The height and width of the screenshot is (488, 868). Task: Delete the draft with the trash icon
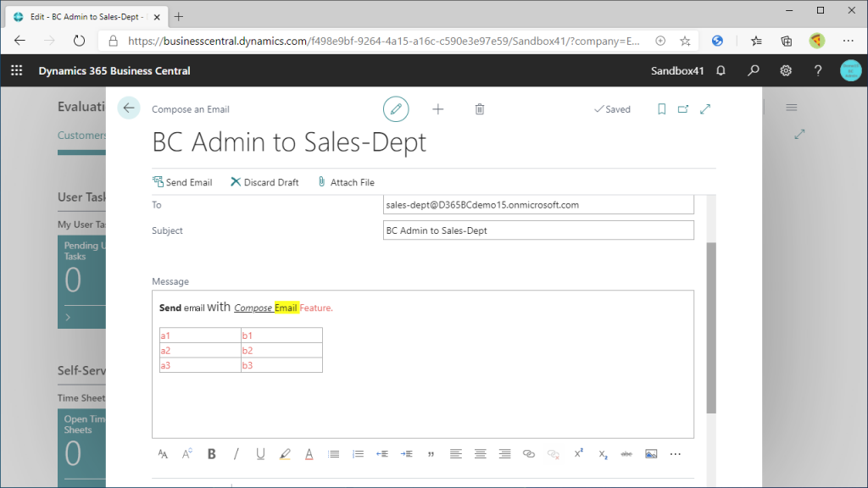[x=480, y=109]
